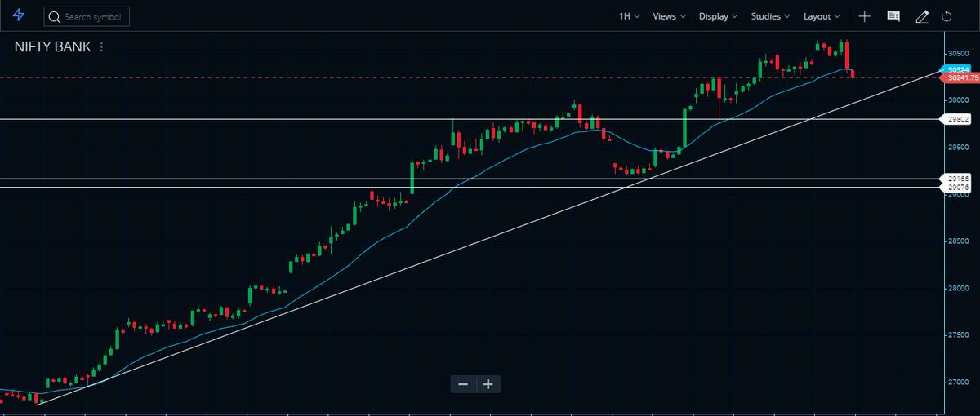The width and height of the screenshot is (980, 416).
Task: Open the news/notes panel icon
Action: [893, 16]
